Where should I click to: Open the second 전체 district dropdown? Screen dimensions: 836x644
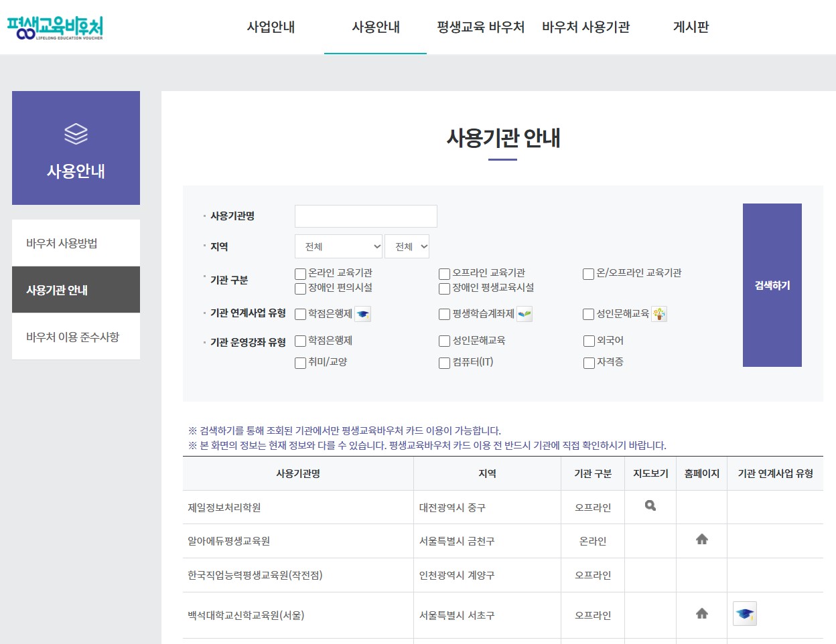tap(407, 246)
